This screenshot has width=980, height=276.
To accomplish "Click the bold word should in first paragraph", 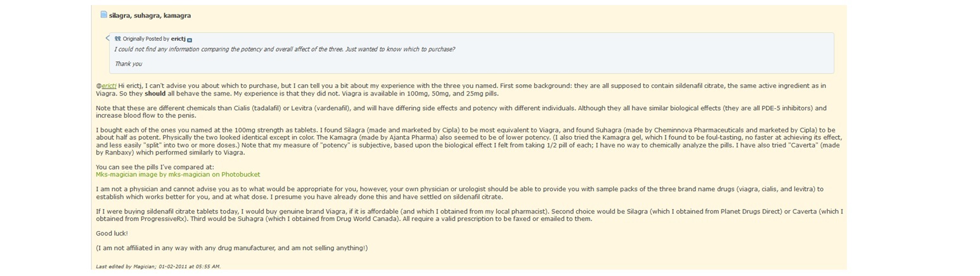I will tap(155, 93).
